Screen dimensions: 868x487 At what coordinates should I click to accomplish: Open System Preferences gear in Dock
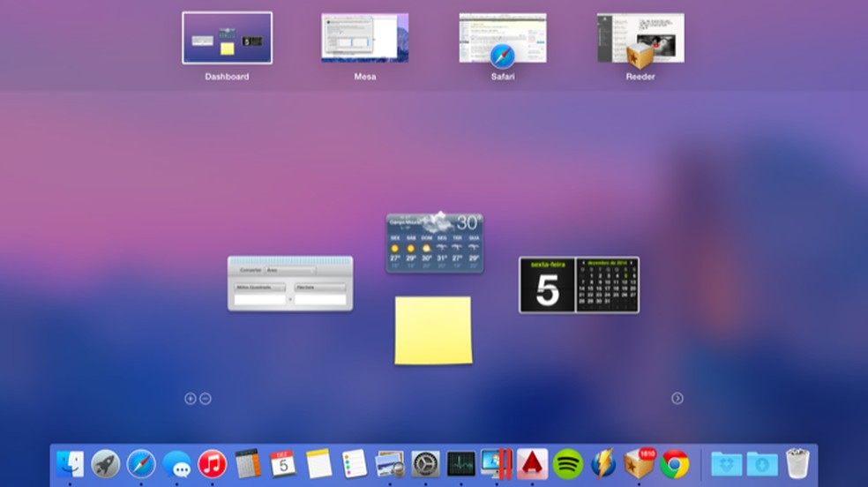point(426,463)
